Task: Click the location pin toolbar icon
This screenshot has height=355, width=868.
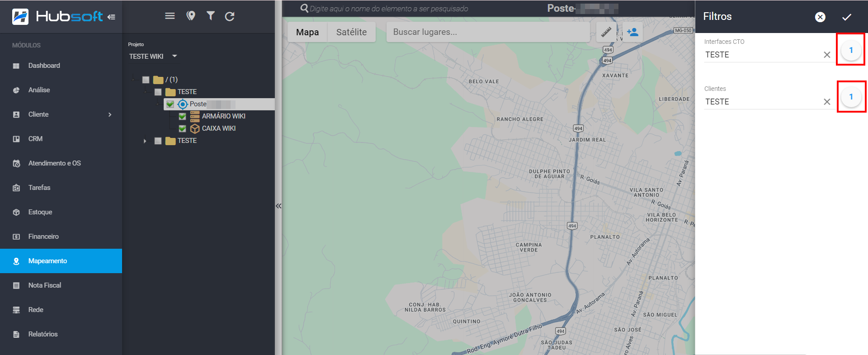Action: (191, 16)
